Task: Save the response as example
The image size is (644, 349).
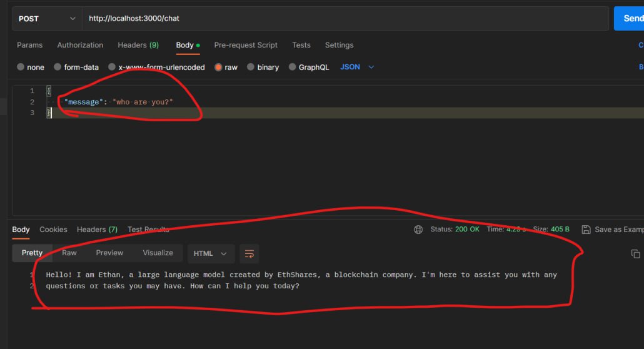Action: click(619, 230)
